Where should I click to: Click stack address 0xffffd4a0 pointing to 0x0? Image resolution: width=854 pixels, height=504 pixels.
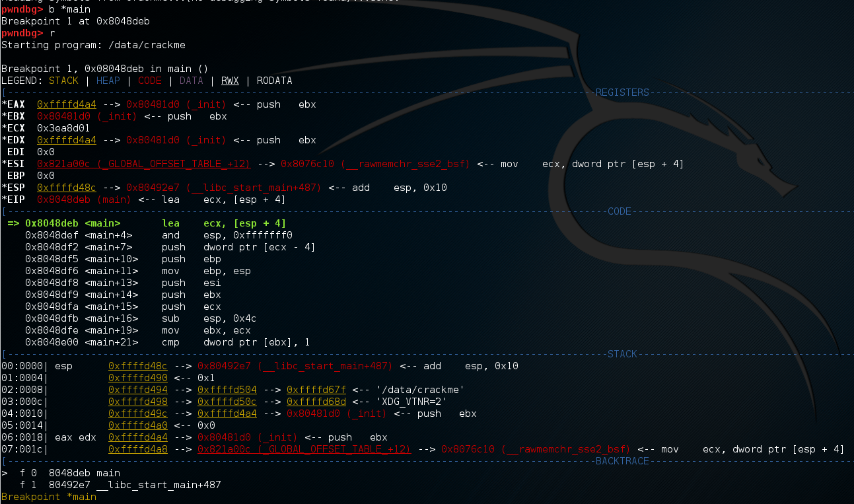click(137, 425)
